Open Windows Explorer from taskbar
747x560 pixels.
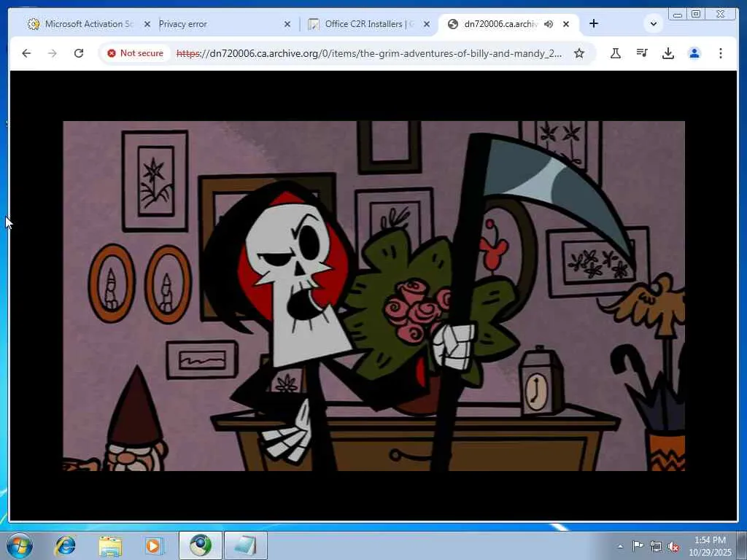110,545
